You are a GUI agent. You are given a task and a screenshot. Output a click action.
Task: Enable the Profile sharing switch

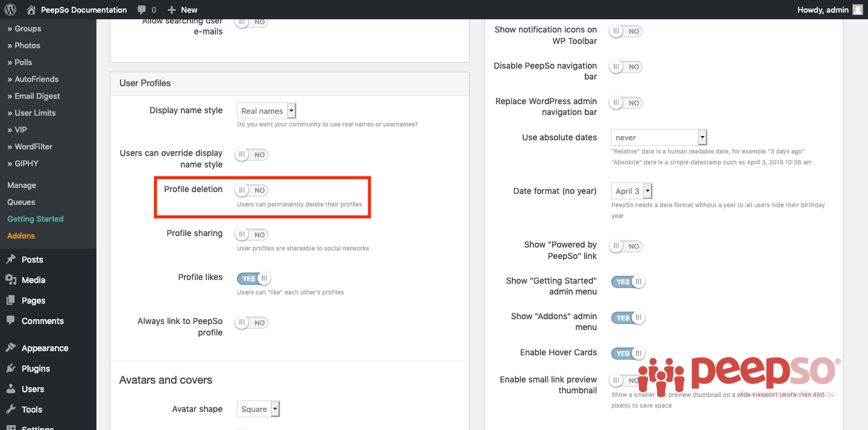(251, 235)
